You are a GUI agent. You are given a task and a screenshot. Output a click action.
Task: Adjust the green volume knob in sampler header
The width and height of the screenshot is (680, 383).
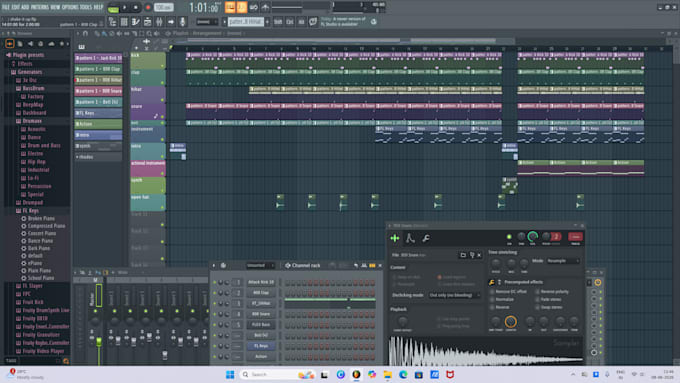click(x=533, y=237)
